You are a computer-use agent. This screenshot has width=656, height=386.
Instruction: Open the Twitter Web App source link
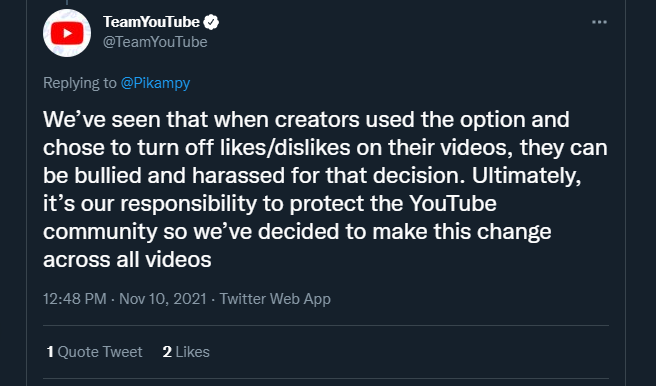(x=275, y=299)
